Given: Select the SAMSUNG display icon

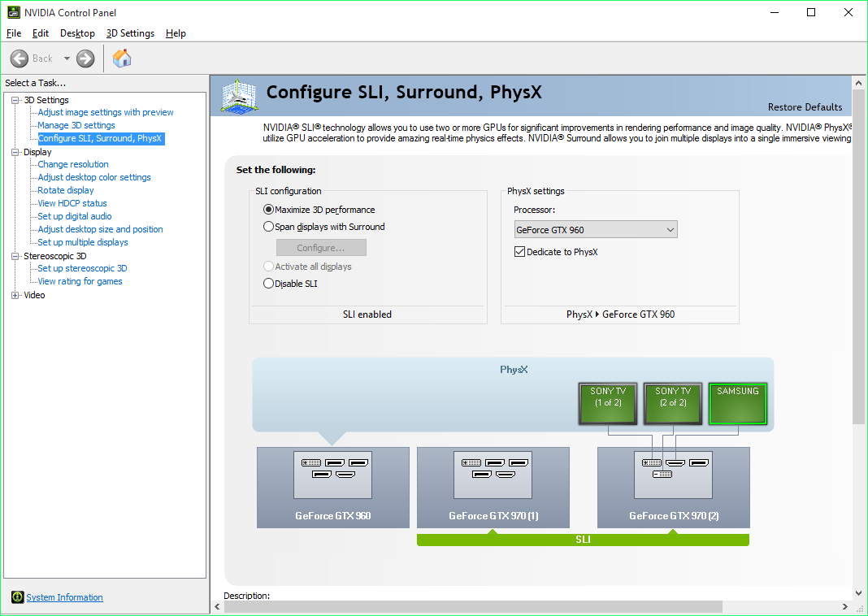Looking at the screenshot, I should pos(738,403).
